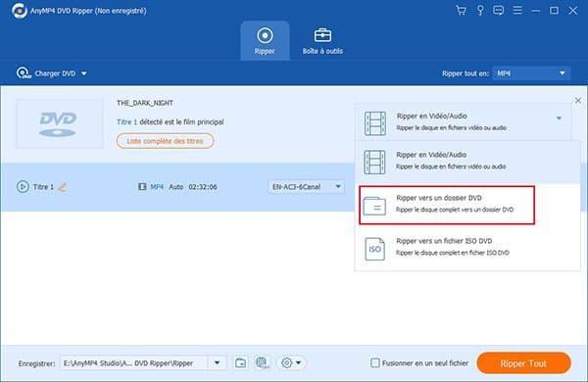This screenshot has height=382, width=588.
Task: Click the Titre 1 link in the detection message
Action: 126,121
